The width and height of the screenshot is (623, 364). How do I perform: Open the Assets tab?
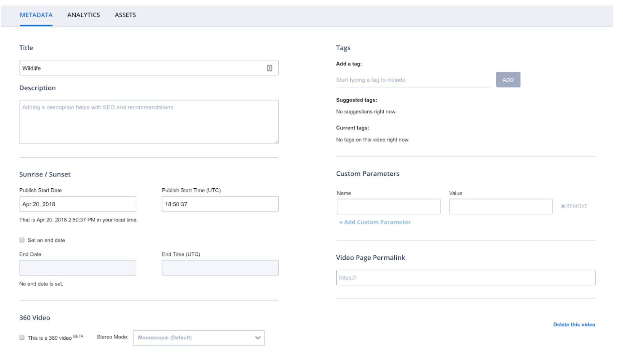click(125, 15)
